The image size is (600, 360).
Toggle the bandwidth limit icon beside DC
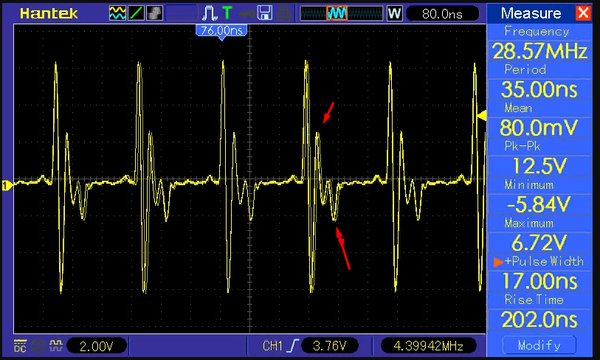[38, 346]
